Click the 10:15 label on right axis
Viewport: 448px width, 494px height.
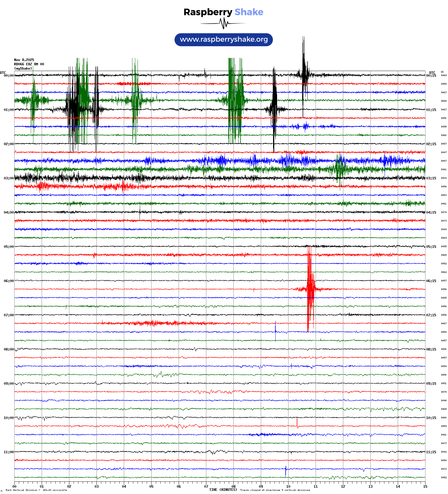431,418
